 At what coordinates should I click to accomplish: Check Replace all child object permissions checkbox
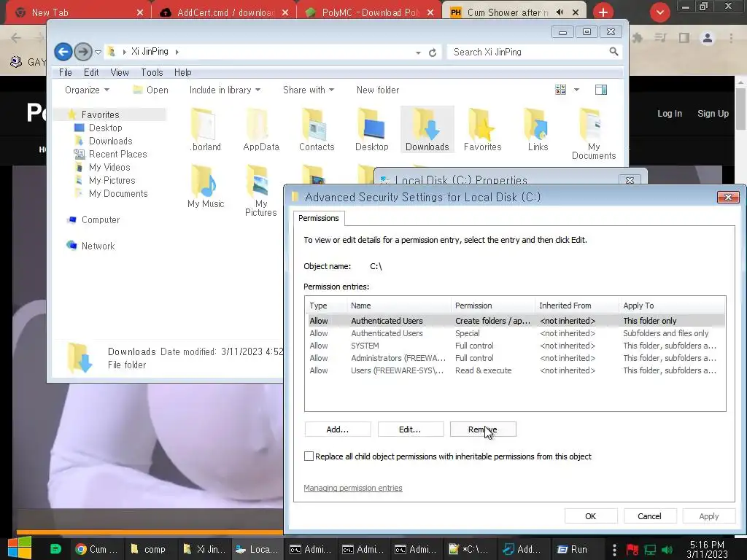point(309,456)
